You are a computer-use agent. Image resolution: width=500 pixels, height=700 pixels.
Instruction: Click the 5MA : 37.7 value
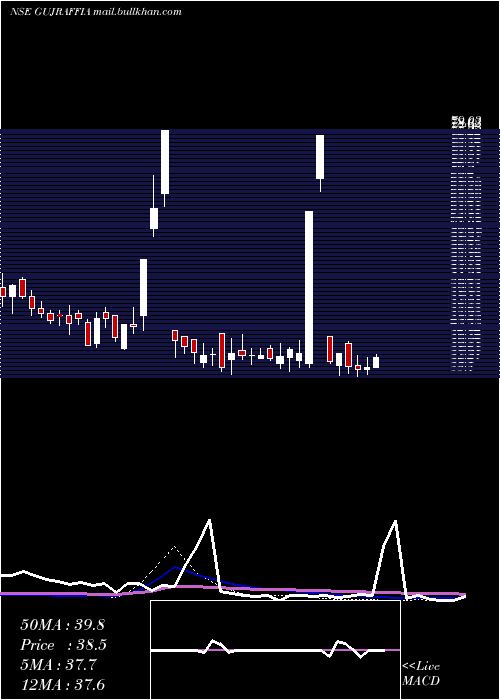[x=58, y=665]
